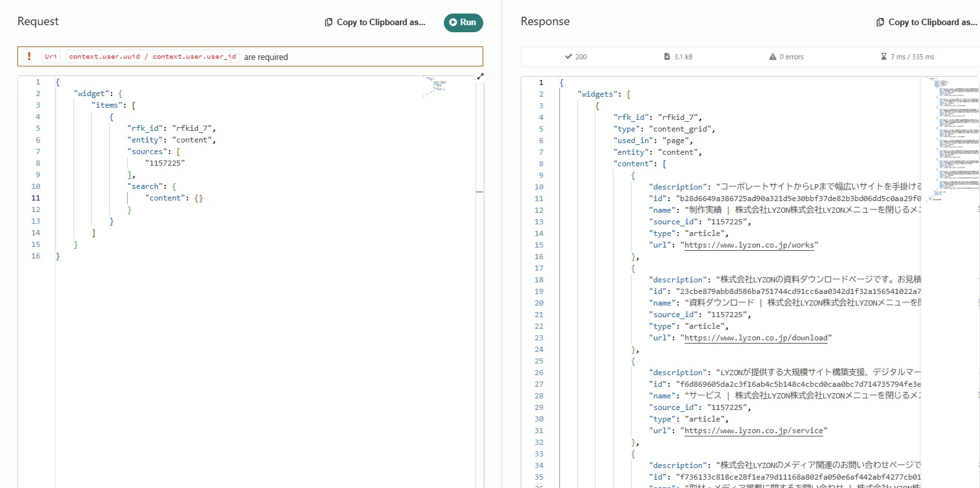980x488 pixels.
Task: Click the copy icon in the Response header
Action: point(880,22)
